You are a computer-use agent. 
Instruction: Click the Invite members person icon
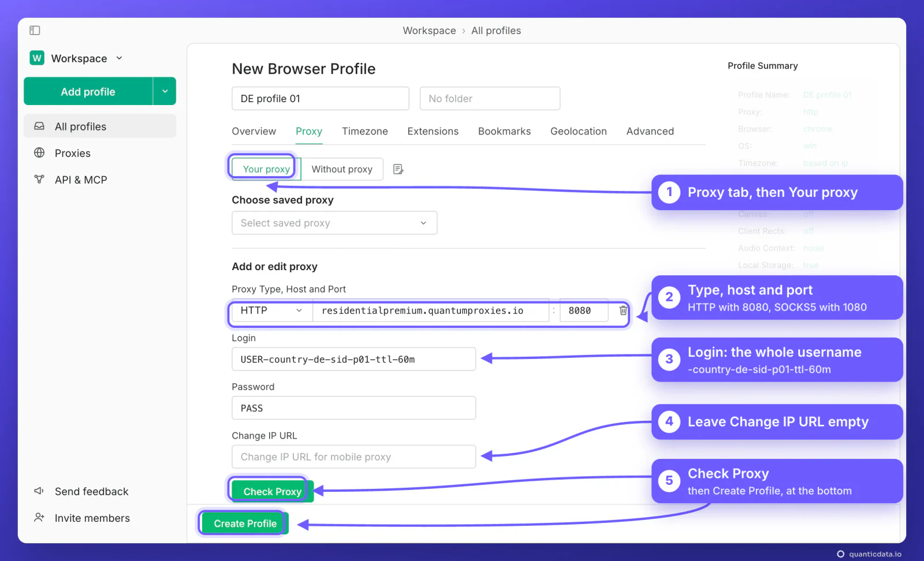tap(39, 517)
